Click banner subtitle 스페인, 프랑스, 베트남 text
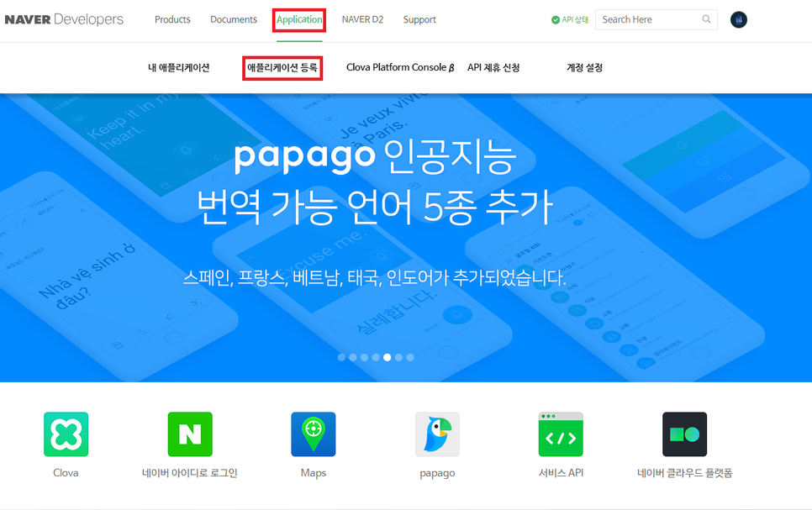 pyautogui.click(x=375, y=277)
